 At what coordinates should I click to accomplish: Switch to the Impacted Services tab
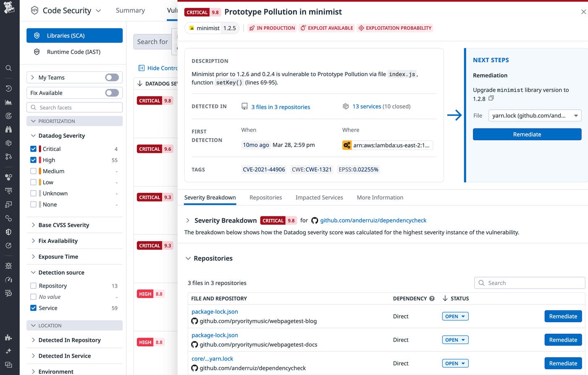[x=319, y=197]
